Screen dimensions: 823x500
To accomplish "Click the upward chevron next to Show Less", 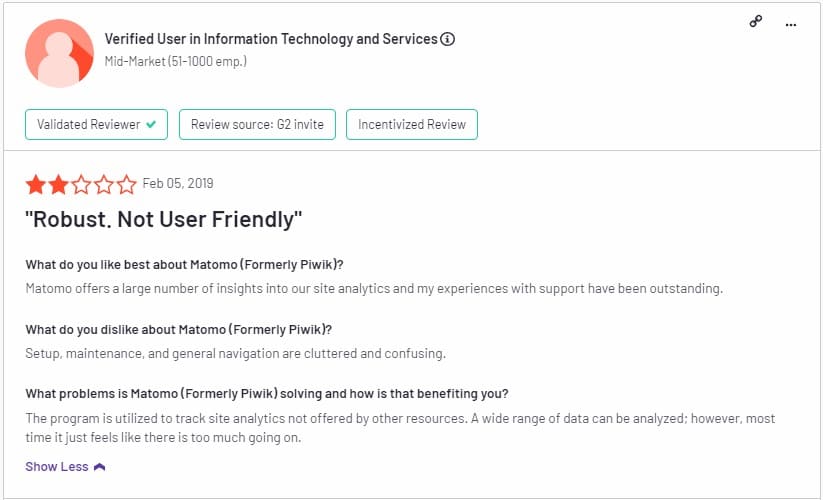I will [x=100, y=466].
